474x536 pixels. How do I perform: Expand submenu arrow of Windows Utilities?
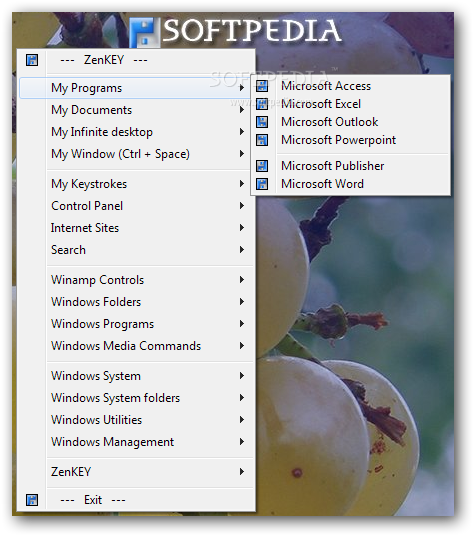coord(242,420)
